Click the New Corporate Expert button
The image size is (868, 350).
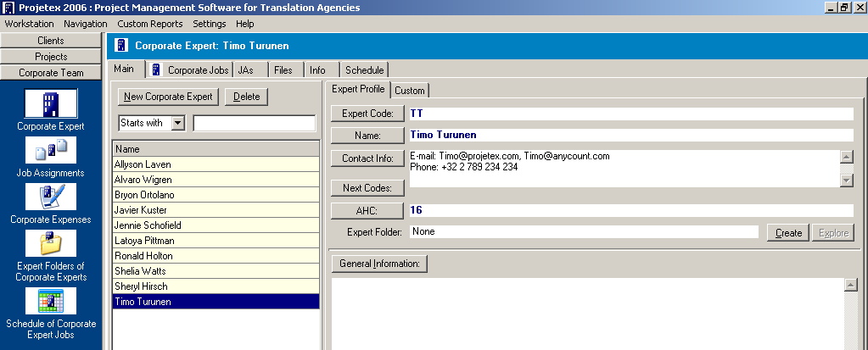(168, 97)
